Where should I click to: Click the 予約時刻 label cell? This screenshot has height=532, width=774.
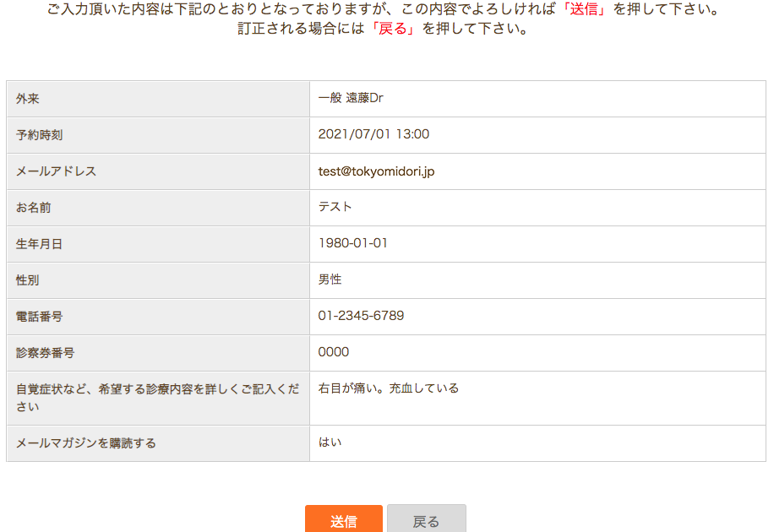pyautogui.click(x=158, y=135)
